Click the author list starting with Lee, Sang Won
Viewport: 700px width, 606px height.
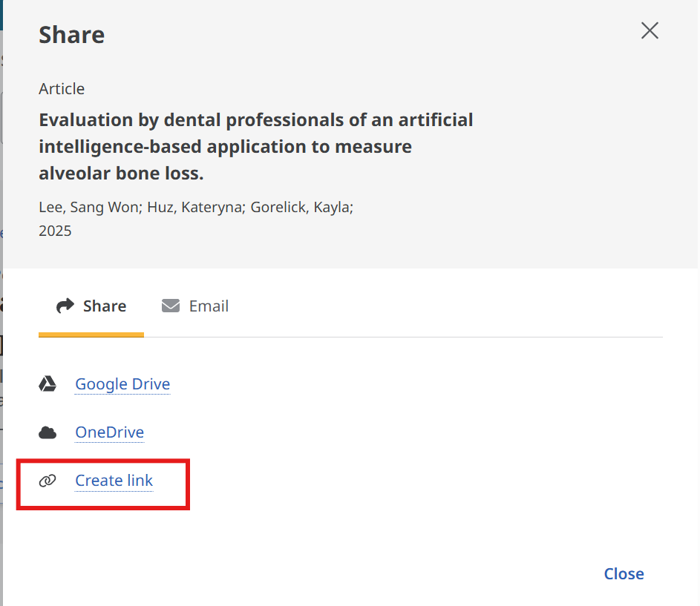(x=195, y=207)
